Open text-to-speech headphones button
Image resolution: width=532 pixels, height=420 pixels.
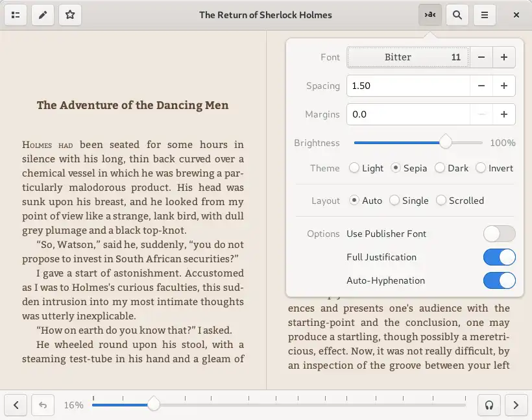click(489, 405)
